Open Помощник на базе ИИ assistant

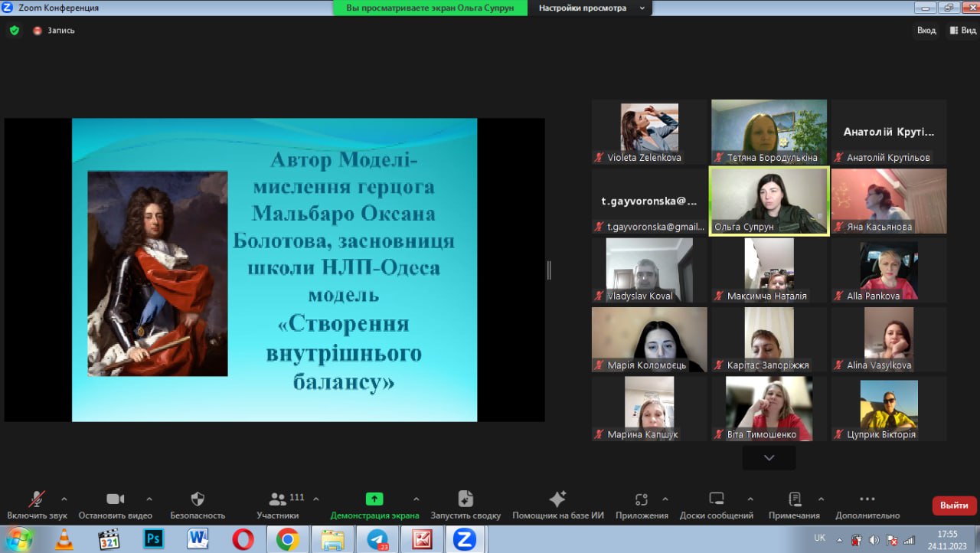coord(558,499)
